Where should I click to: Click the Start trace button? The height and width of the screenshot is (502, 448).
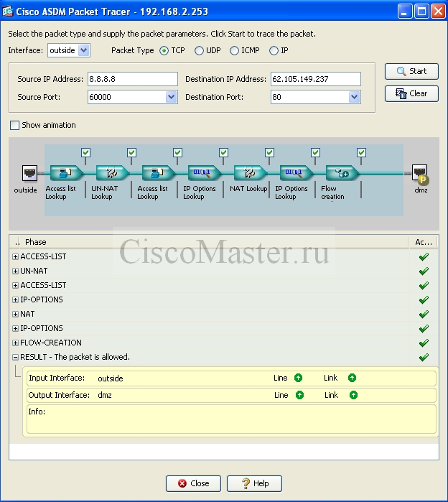[411, 71]
